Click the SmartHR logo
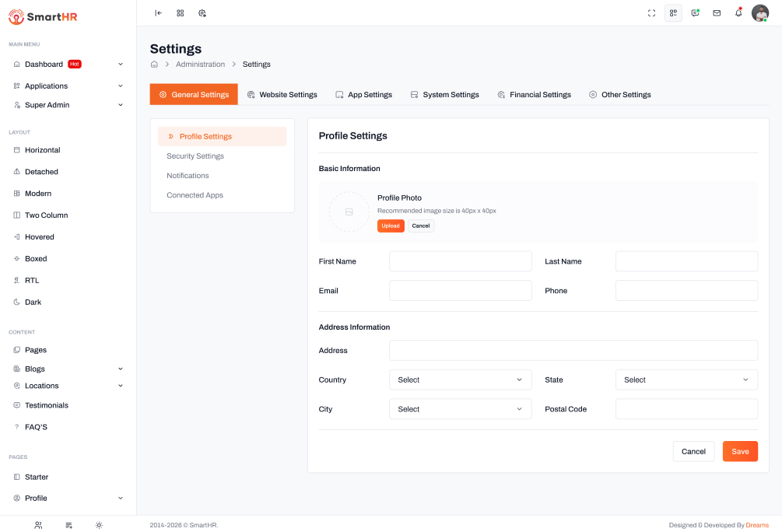This screenshot has width=782, height=532. (43, 16)
